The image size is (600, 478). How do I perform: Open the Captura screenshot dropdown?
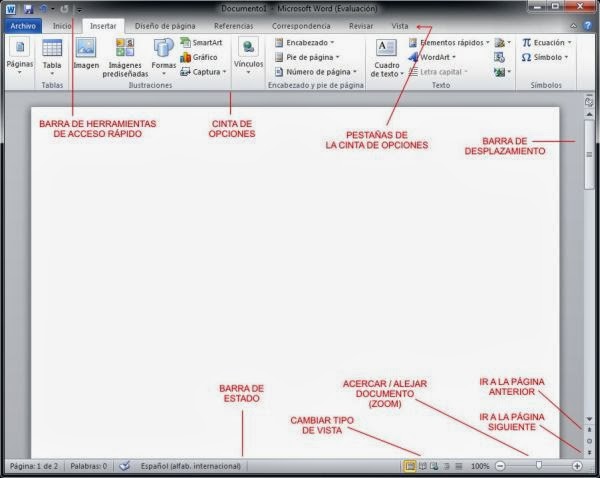(x=203, y=72)
